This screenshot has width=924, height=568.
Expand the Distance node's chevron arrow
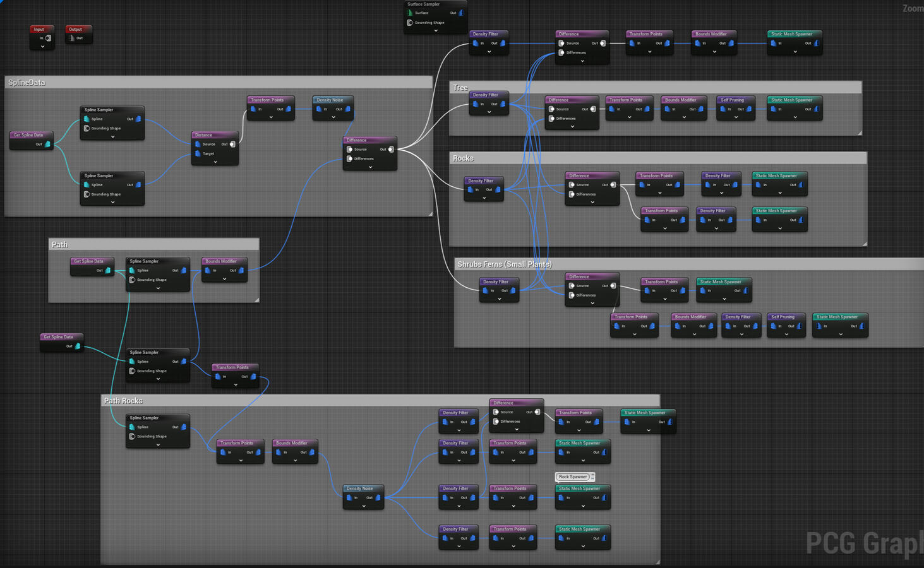pos(215,162)
